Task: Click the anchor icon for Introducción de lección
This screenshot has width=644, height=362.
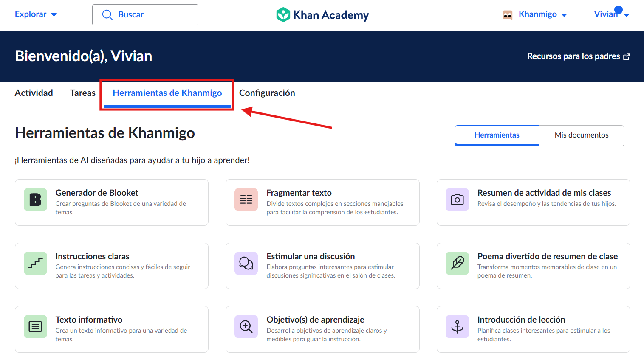Action: (x=457, y=326)
